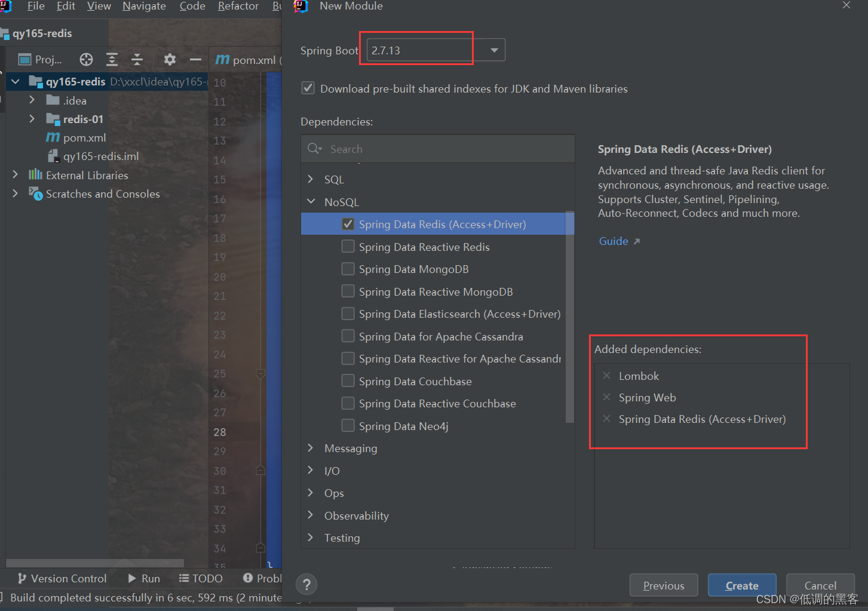This screenshot has width=868, height=611.
Task: Check Spring Data Reactive Redis
Action: 348,247
